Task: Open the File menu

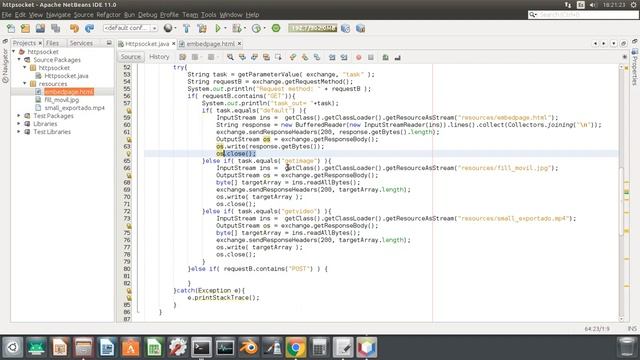Action: [x=7, y=15]
